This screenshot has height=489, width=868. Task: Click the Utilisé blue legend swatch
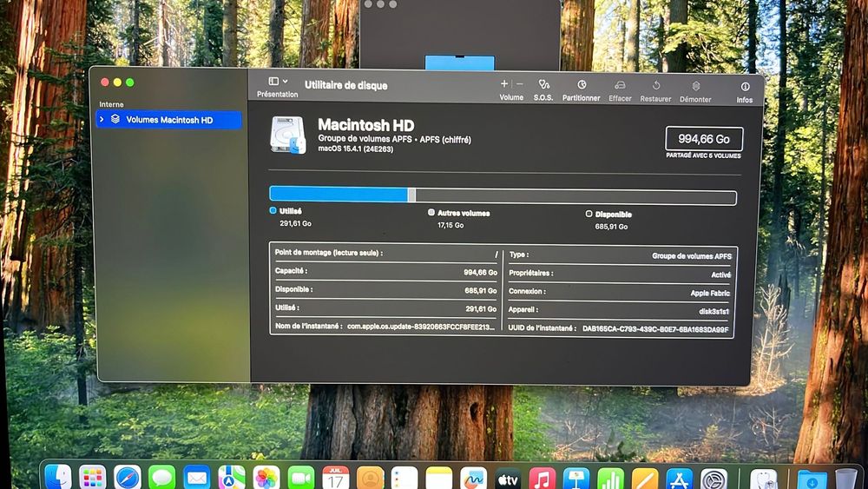coord(273,210)
